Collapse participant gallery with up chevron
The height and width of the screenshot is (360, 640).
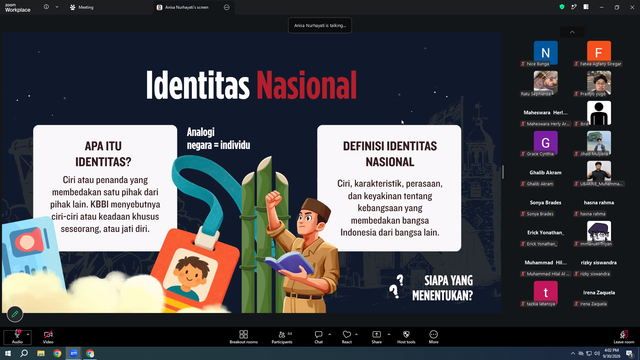(572, 32)
